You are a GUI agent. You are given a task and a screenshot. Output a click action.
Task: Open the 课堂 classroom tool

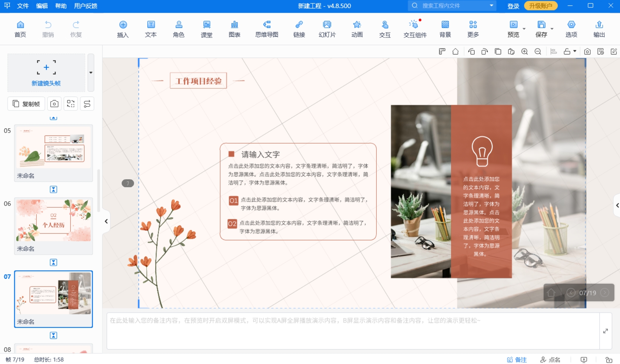pyautogui.click(x=206, y=29)
